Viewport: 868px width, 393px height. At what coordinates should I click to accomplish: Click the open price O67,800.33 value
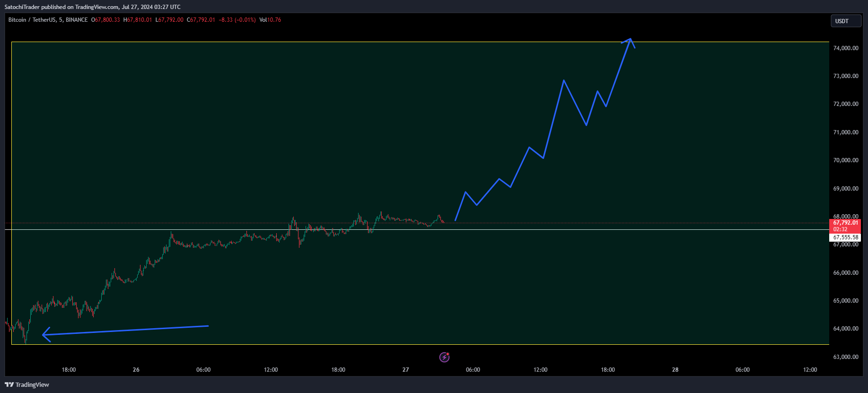(105, 20)
